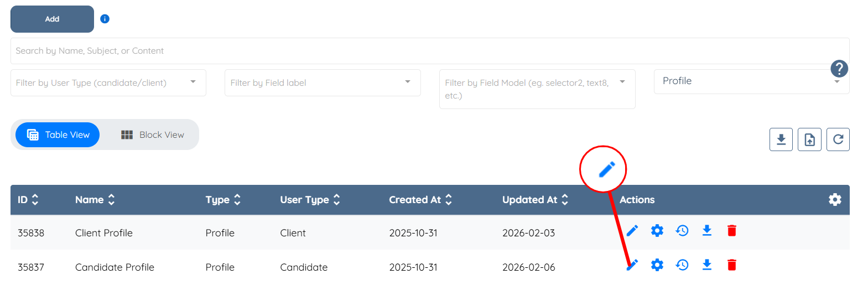This screenshot has width=868, height=295.
Task: Click the refresh icon button
Action: pos(838,139)
